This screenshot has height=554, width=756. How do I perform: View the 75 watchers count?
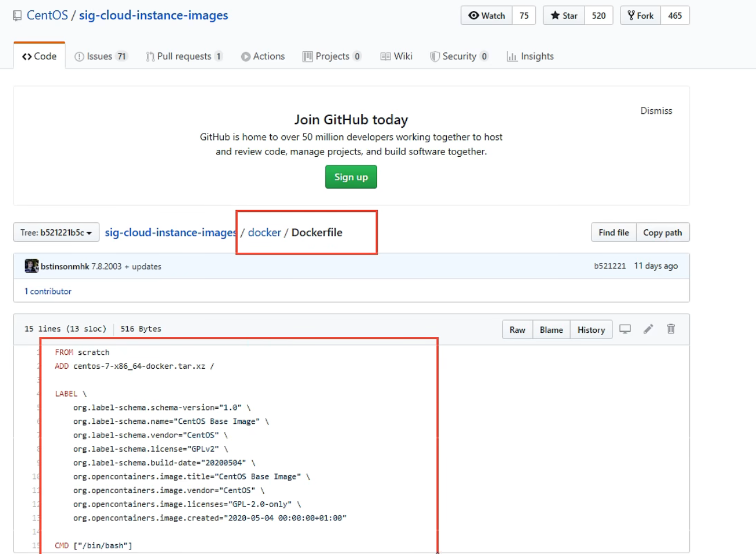(524, 16)
